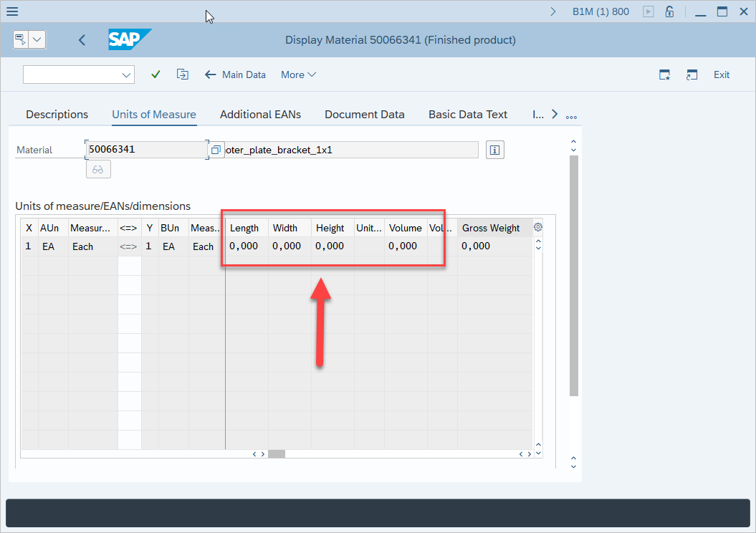Viewport: 756px width, 533px height.
Task: Go back with the left chevron arrow
Action: [82, 40]
